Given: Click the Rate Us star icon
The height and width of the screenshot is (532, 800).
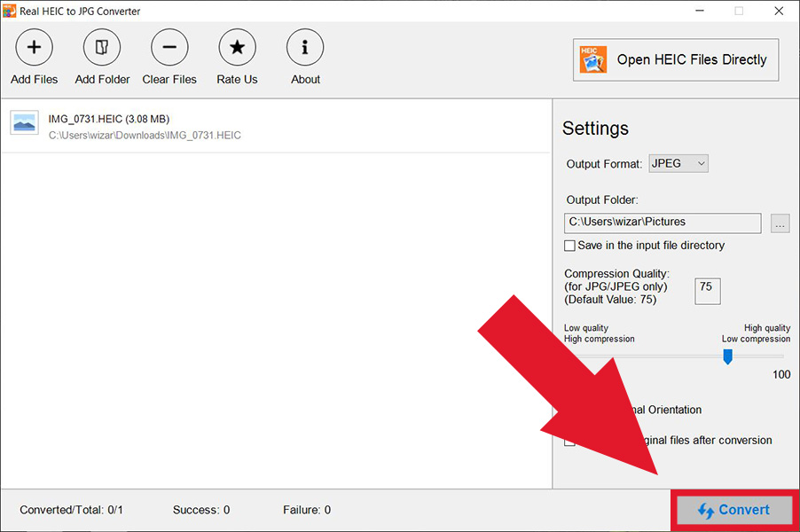Looking at the screenshot, I should click(237, 48).
